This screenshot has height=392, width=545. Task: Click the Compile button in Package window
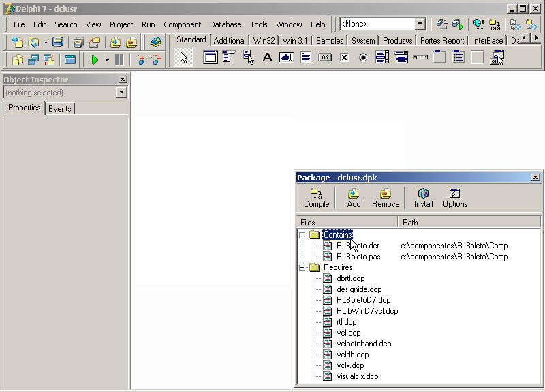pos(316,197)
